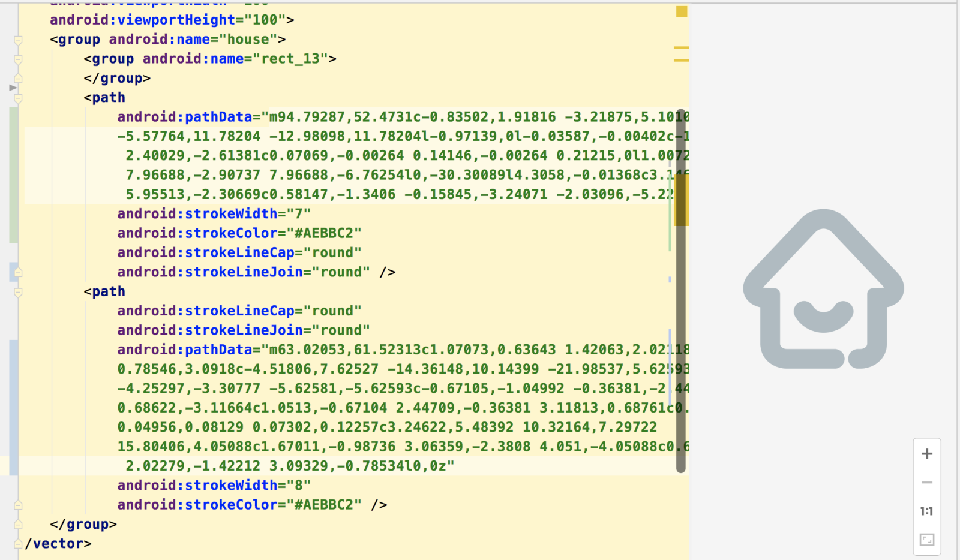Viewport: 960px width, 560px height.
Task: Fold marker at strokeLineJoin round end line
Action: pos(18,272)
